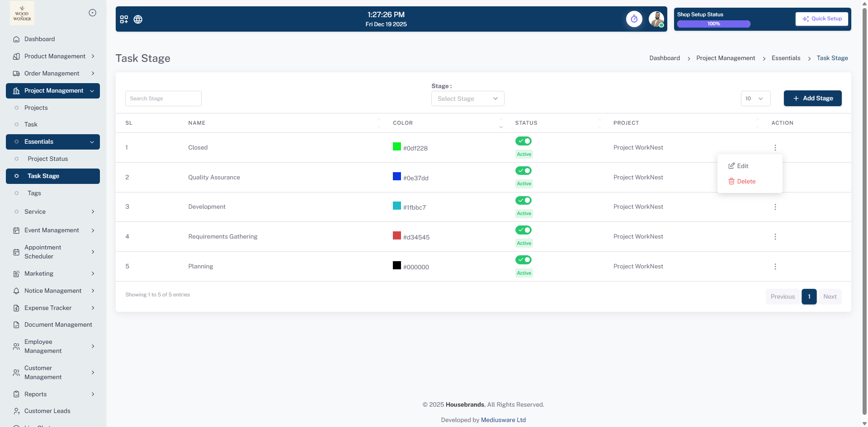Open the Select Stage dropdown
This screenshot has height=427, width=868.
coord(467,99)
